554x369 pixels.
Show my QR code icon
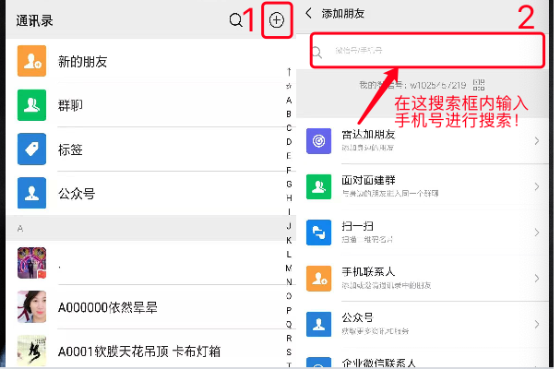point(478,85)
